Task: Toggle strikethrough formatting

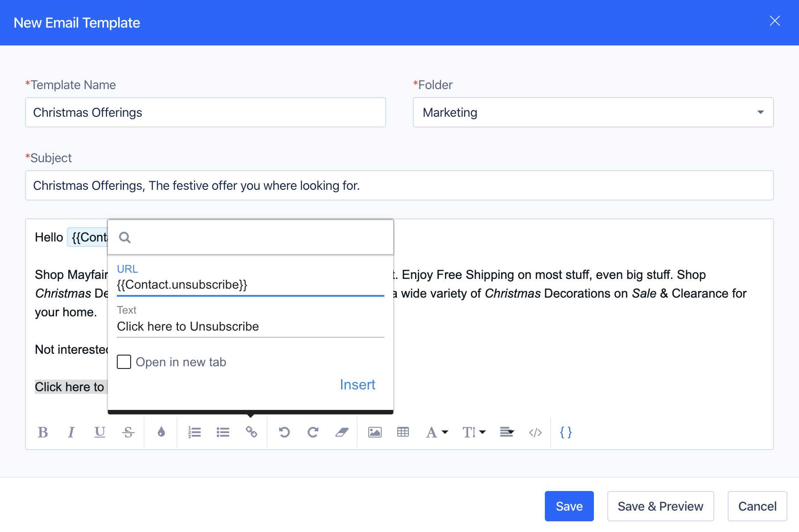Action: tap(128, 432)
